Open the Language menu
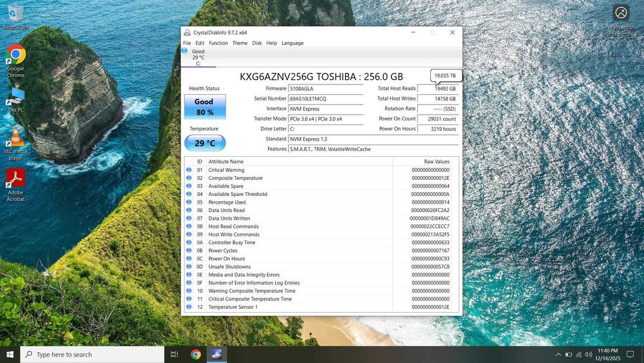Viewport: 644px width, 363px height. point(292,43)
